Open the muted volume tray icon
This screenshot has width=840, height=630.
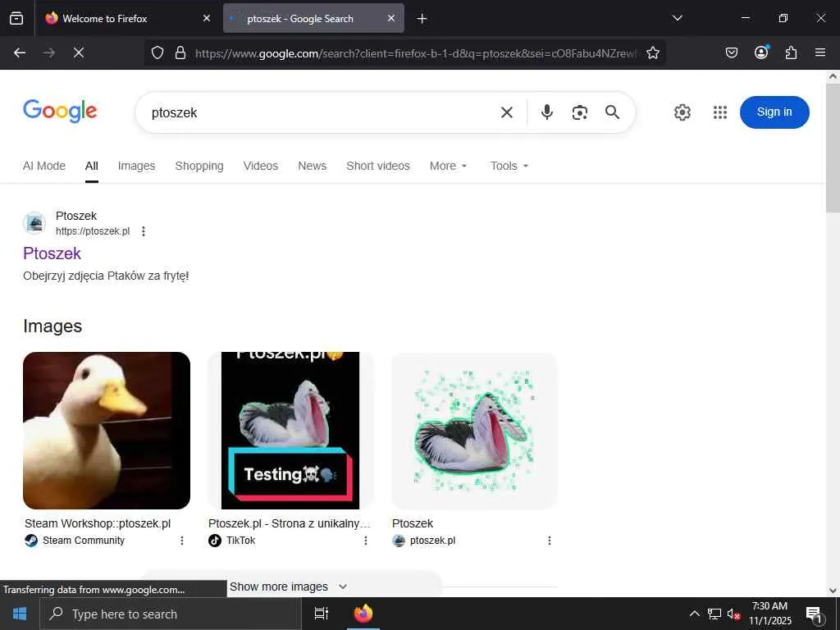734,614
